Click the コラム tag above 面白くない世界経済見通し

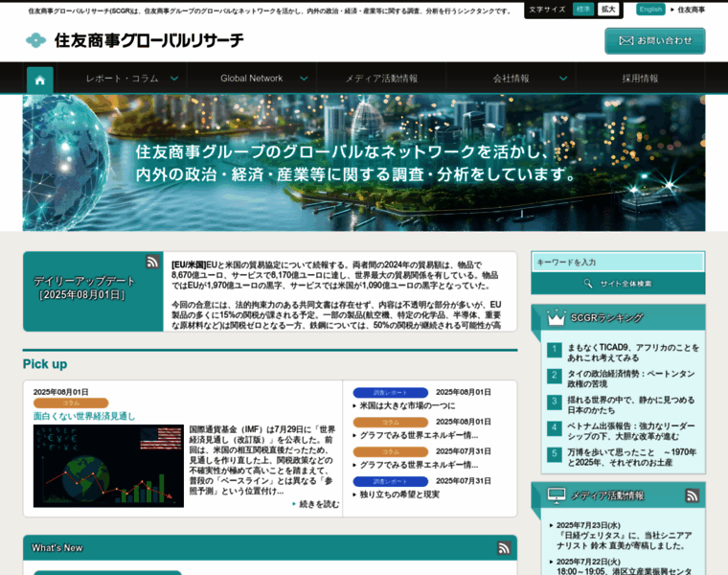[x=71, y=402]
